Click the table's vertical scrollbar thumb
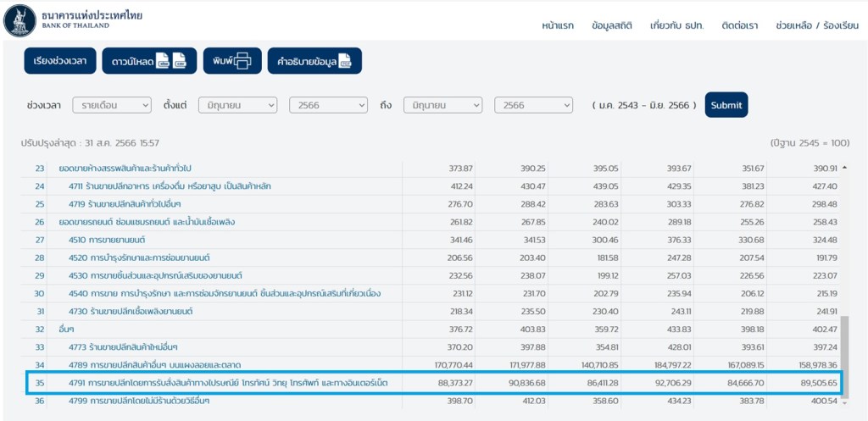Screen dimensions: 868x421 pos(844,347)
